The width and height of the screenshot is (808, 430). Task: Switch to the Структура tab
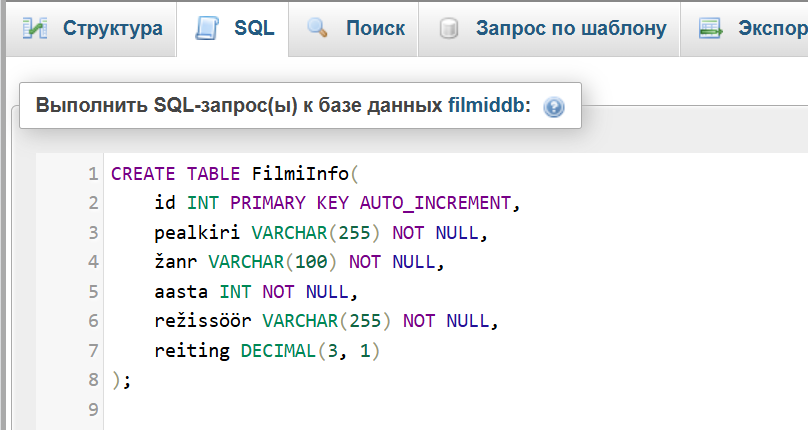(x=91, y=28)
